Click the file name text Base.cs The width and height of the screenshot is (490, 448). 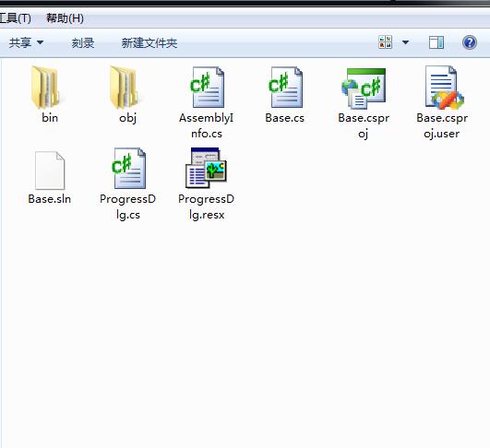pyautogui.click(x=285, y=118)
